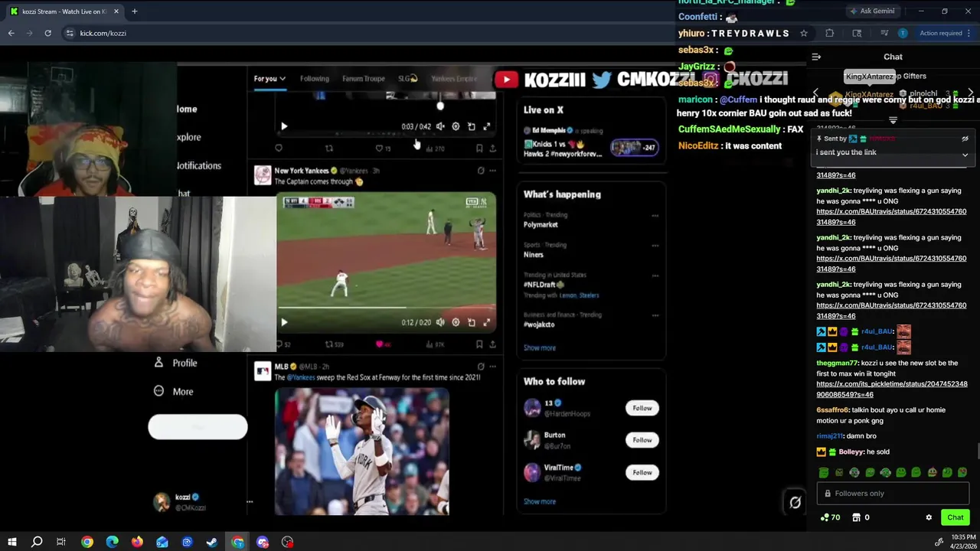Play the top 0:42 video
The image size is (980, 551).
coord(284,126)
